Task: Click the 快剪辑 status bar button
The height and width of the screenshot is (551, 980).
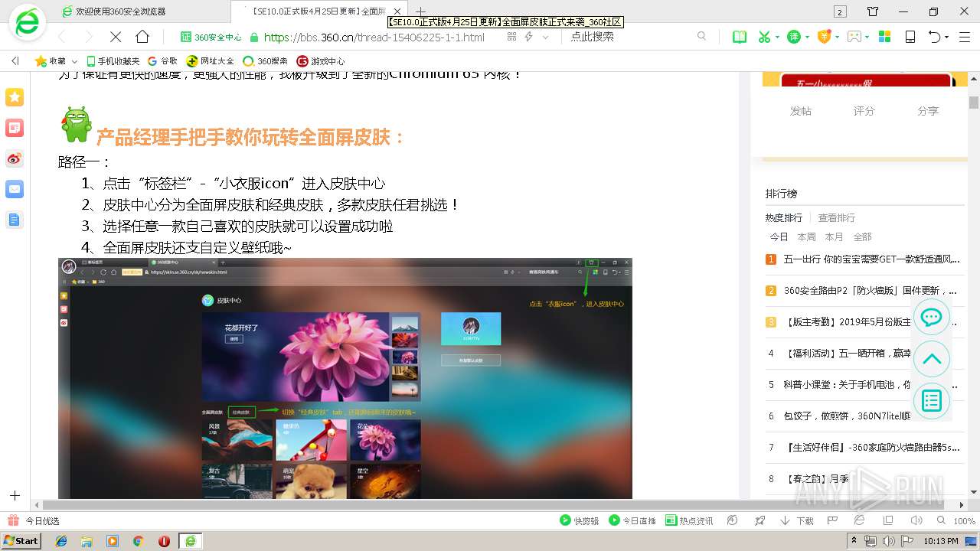Action: (580, 520)
